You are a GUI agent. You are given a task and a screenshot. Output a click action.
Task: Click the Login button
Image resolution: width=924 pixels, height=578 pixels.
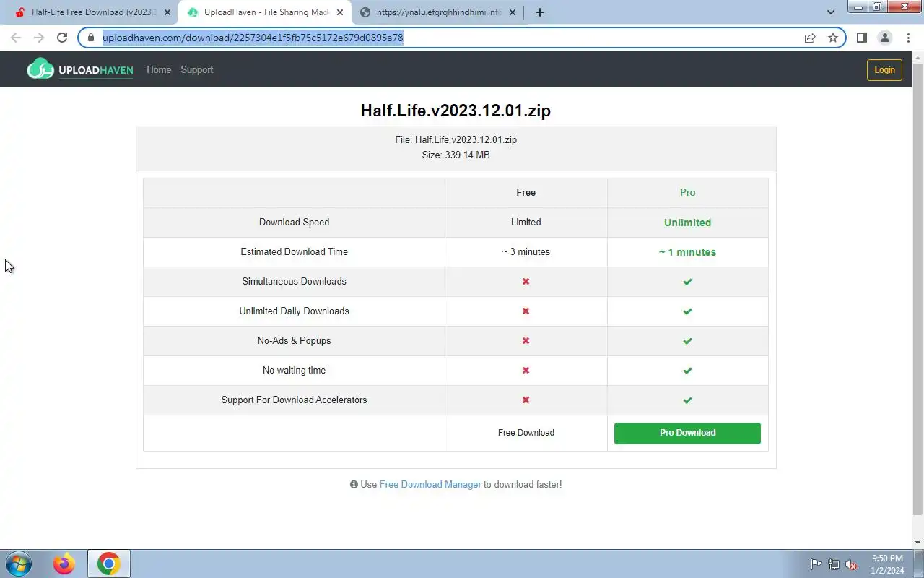884,69
